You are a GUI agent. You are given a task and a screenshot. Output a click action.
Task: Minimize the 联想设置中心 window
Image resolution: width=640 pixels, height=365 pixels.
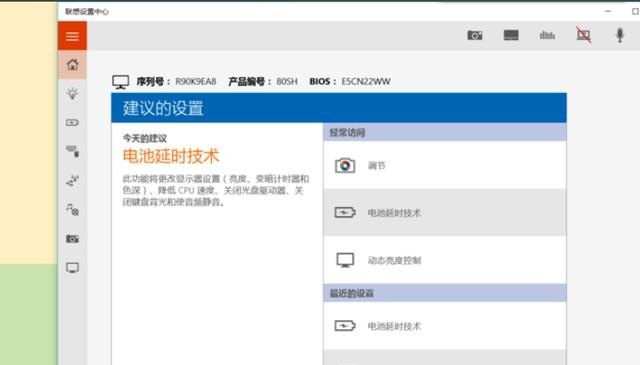[x=608, y=11]
